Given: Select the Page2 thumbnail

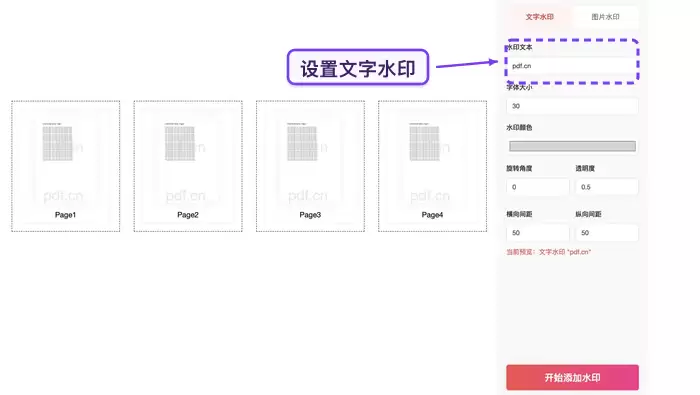Looking at the screenshot, I should [188, 166].
